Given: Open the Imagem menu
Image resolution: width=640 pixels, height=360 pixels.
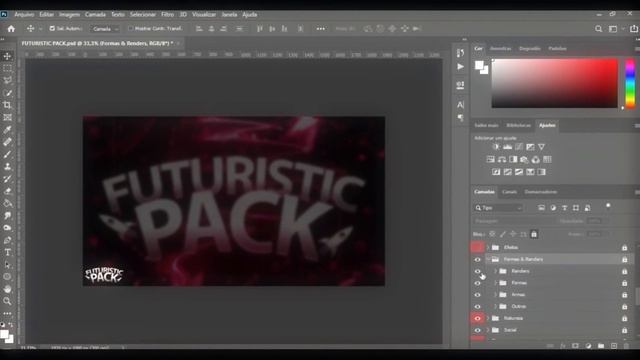Looking at the screenshot, I should 69,14.
